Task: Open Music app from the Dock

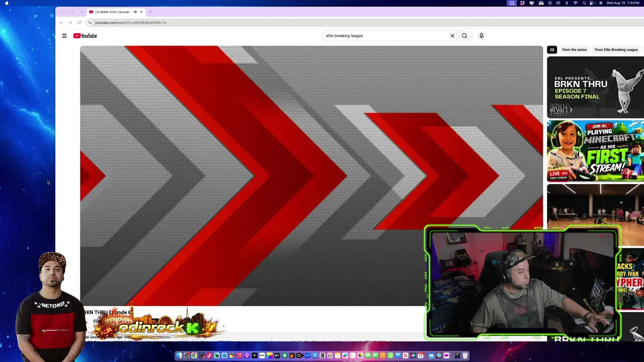Action: [239, 356]
